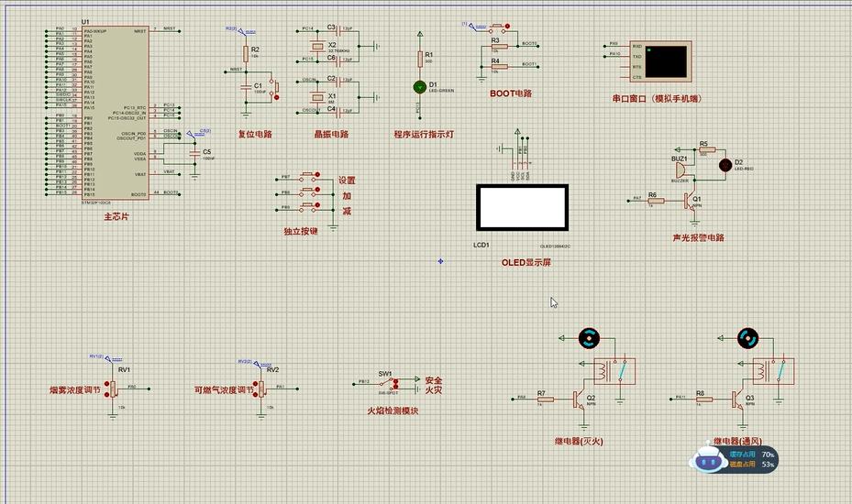
Task: Flip flame switch SW1 with lower red dot
Action: click(x=395, y=387)
